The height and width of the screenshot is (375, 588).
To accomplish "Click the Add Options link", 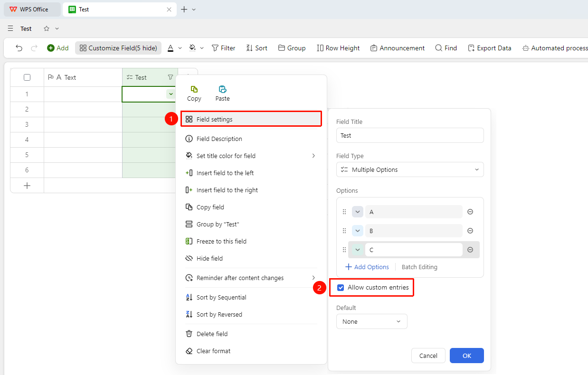I will (367, 267).
